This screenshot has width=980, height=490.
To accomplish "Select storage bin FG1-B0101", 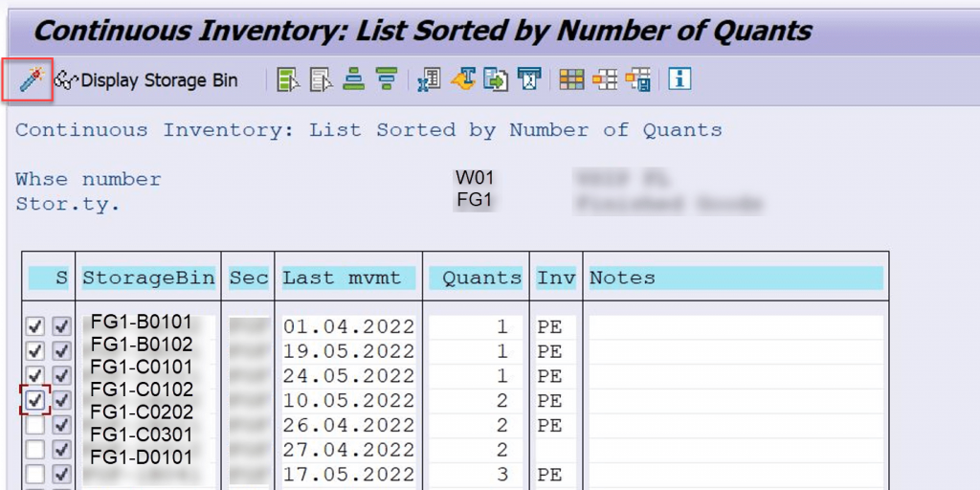I will (x=142, y=322).
